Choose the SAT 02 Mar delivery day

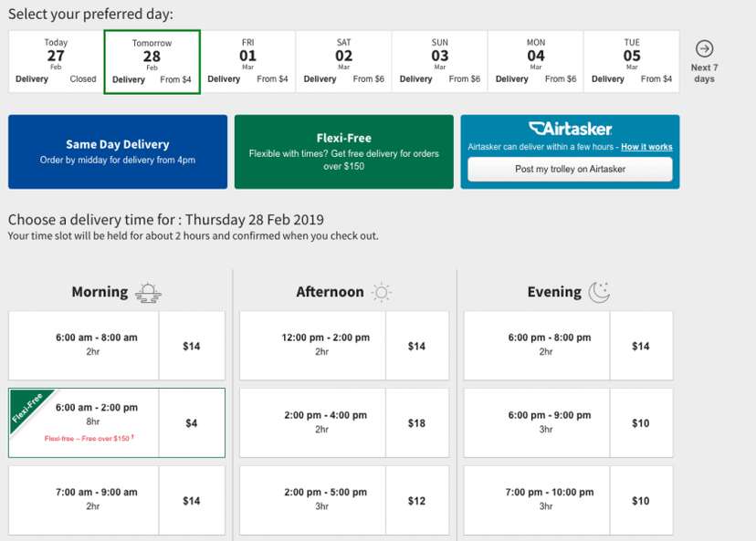click(x=344, y=61)
